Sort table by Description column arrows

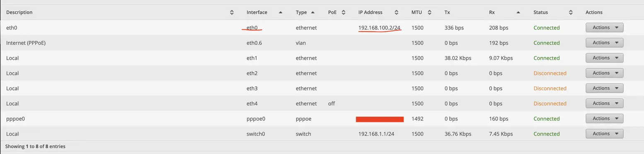[232, 12]
